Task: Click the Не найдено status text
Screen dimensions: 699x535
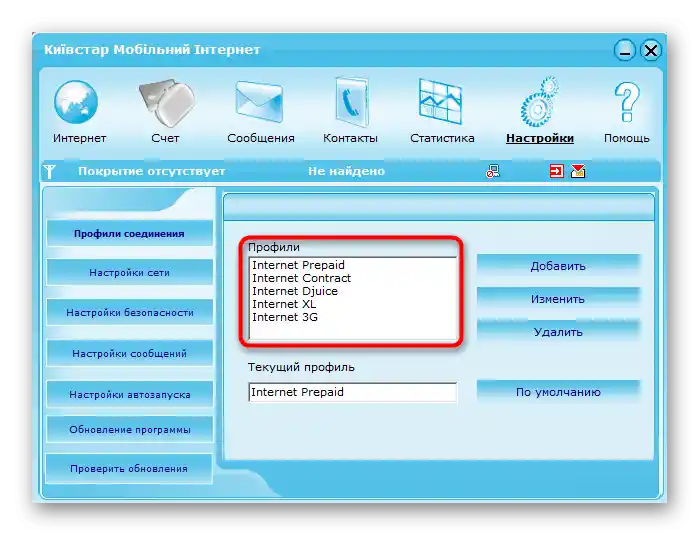Action: click(x=346, y=171)
